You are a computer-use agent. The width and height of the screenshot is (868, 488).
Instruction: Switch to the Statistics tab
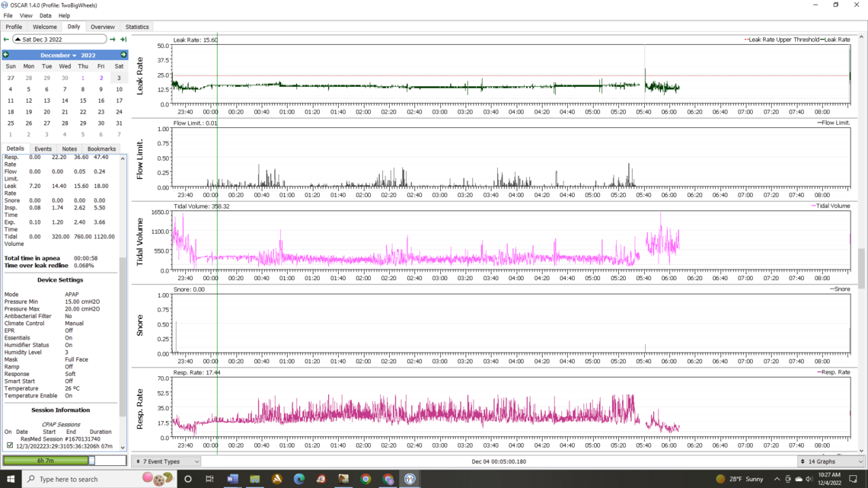137,27
